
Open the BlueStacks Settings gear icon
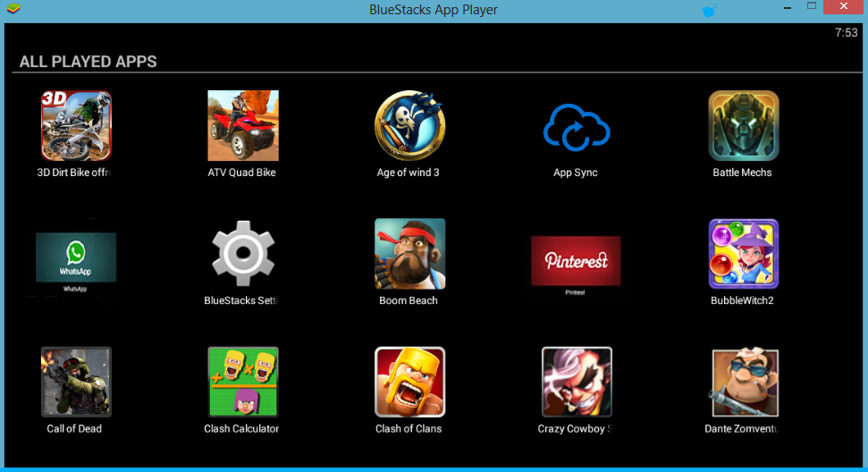(243, 253)
